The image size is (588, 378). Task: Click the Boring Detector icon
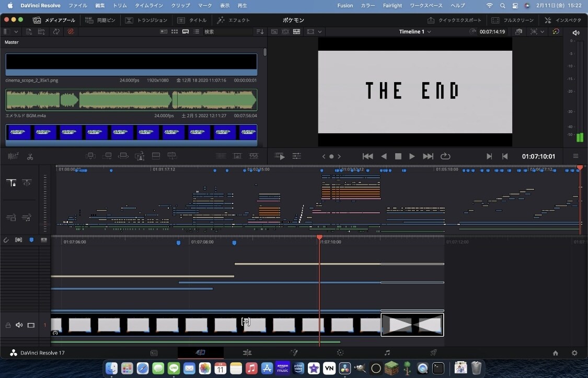click(13, 156)
